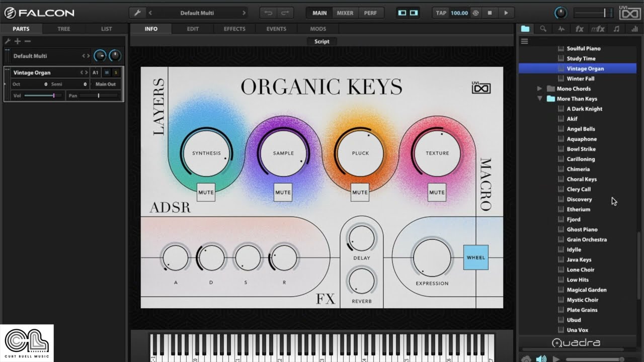Click the Script button under the INFO tab
This screenshot has height=362, width=644.
coord(322,41)
